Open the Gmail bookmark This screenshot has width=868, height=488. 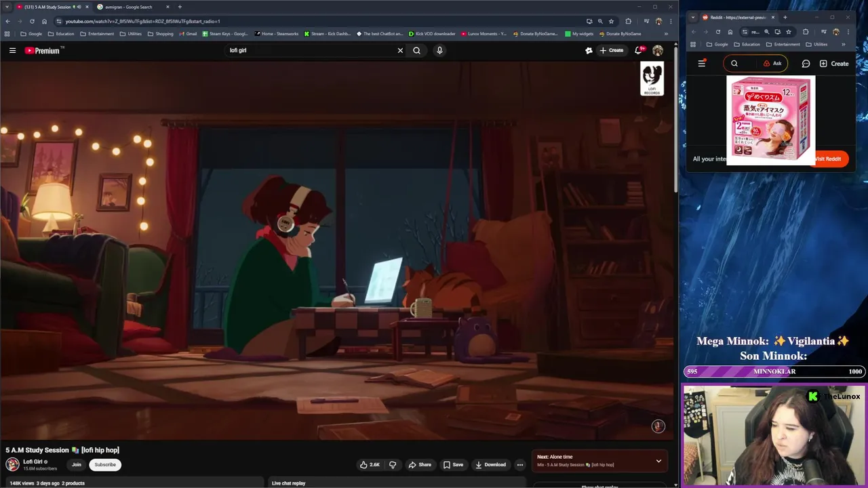coord(188,33)
